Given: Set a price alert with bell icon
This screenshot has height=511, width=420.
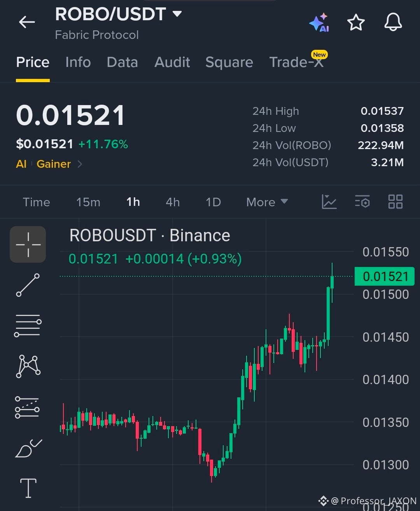Looking at the screenshot, I should pos(393,22).
